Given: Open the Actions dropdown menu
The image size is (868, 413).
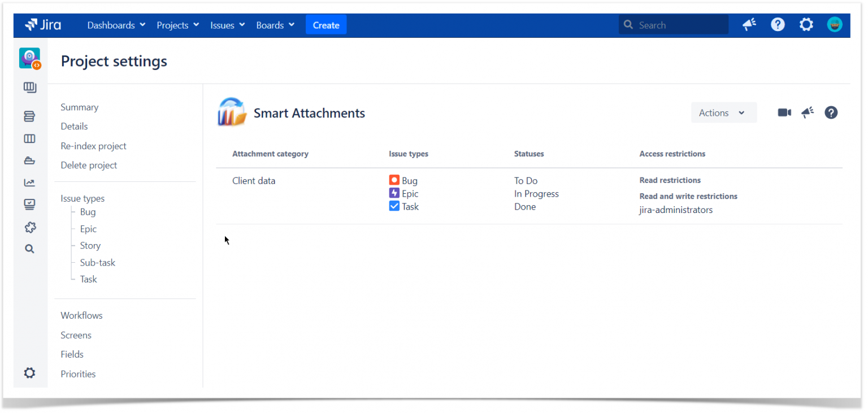Looking at the screenshot, I should pos(723,112).
